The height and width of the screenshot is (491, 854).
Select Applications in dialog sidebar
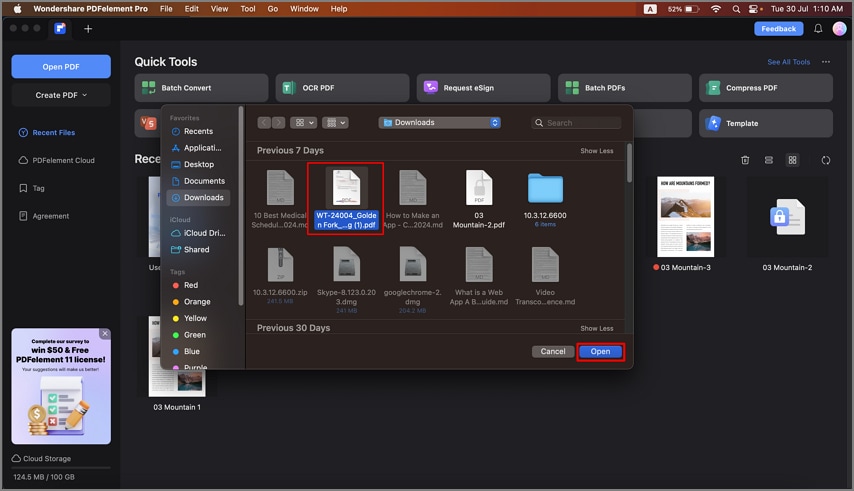point(198,148)
